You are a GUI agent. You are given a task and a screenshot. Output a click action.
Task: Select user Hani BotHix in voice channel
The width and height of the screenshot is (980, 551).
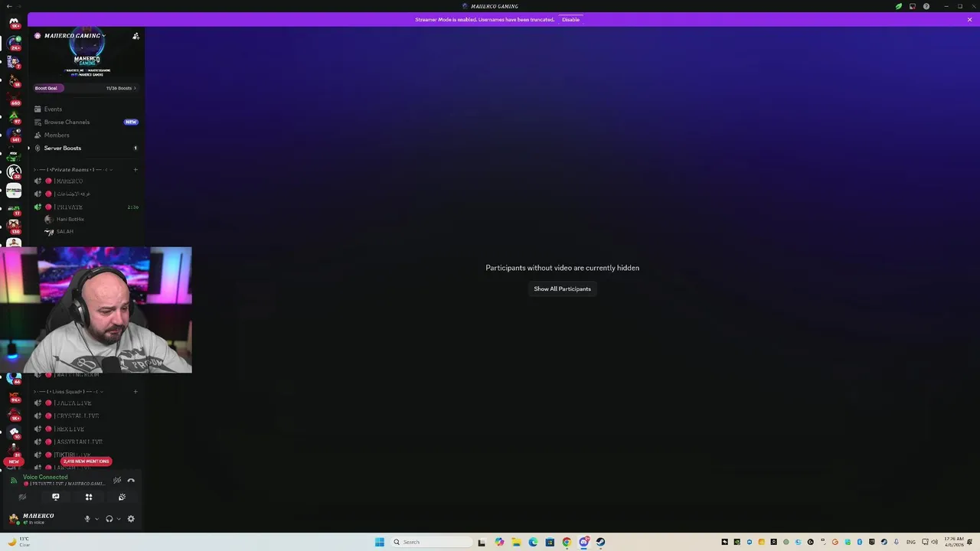point(70,219)
